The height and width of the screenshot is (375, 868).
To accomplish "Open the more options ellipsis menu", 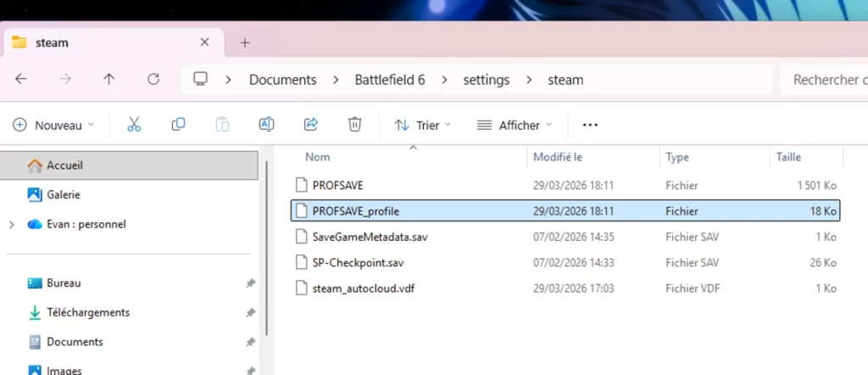I will 591,125.
